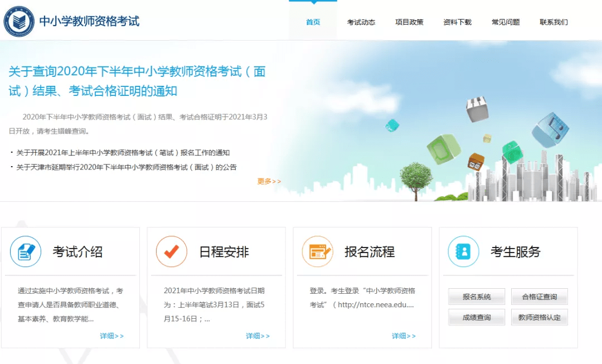Click the orange 更多>> link

[269, 181]
